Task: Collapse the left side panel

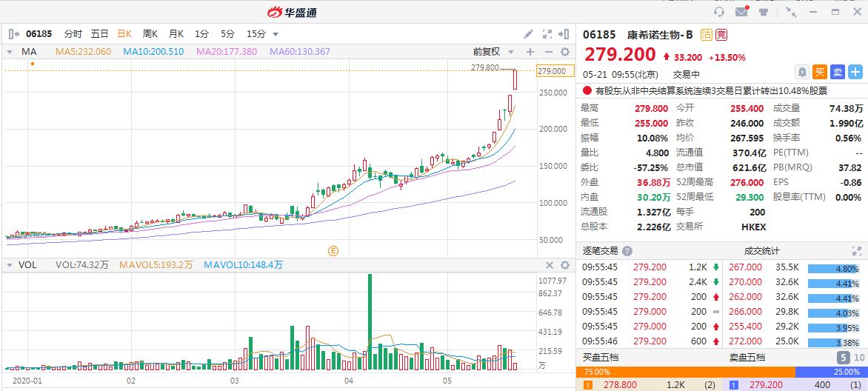Action: point(13,33)
